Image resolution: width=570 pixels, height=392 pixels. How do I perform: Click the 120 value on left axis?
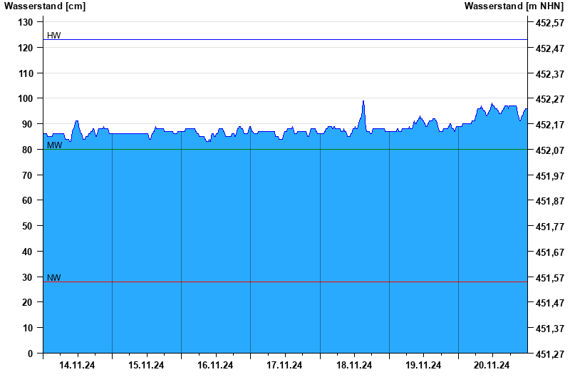click(25, 48)
